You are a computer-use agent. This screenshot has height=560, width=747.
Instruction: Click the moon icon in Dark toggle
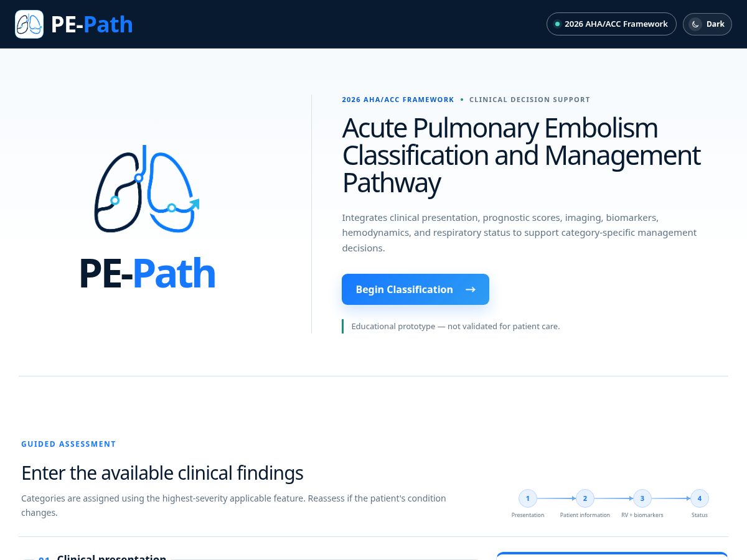695,24
